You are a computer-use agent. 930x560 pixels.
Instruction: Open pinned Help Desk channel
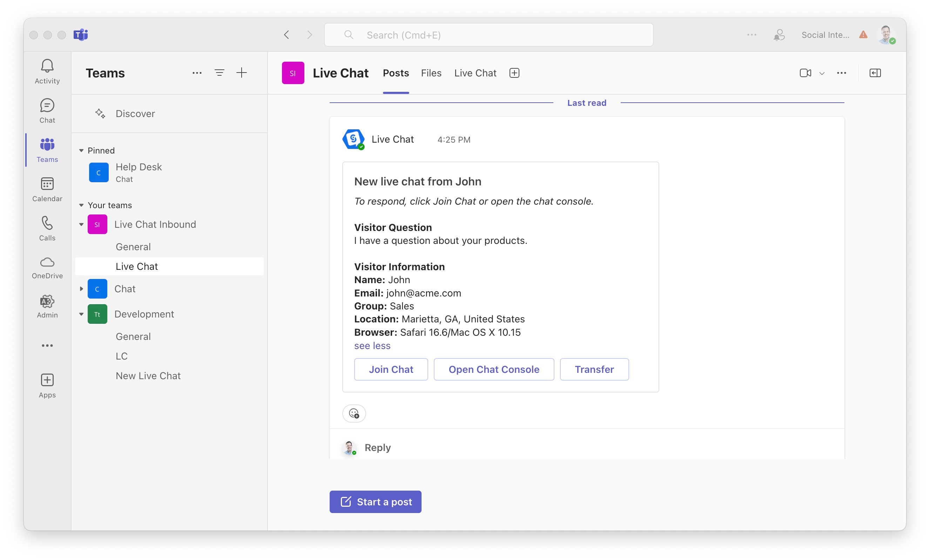click(169, 172)
